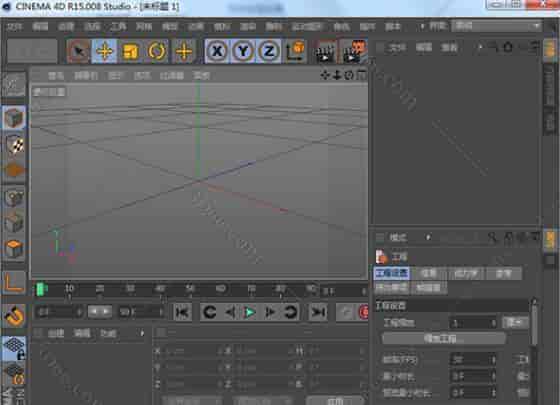Go to start of animation
Viewport: 560px width, 405px height.
tap(182, 312)
